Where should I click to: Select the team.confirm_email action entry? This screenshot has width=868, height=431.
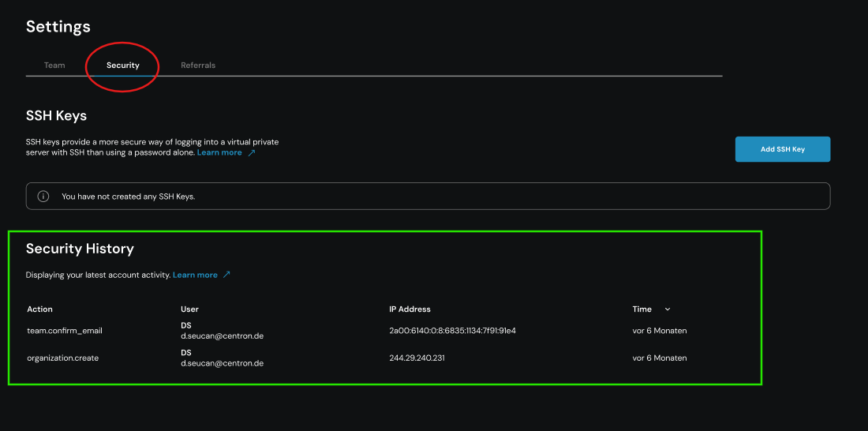click(65, 331)
